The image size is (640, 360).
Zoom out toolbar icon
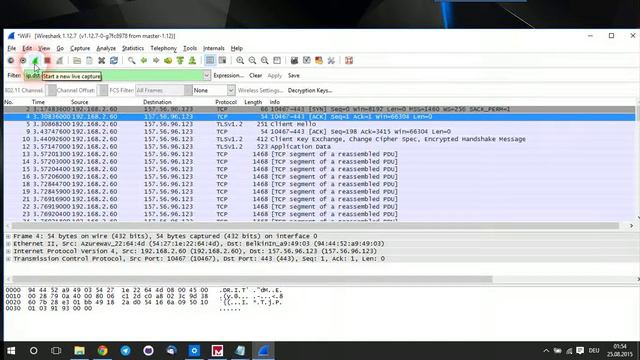coord(252,61)
